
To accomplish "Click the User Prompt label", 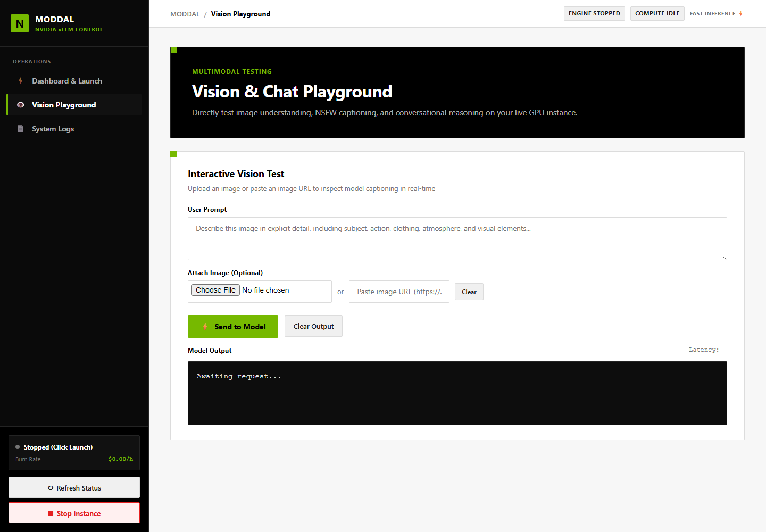I will 207,210.
